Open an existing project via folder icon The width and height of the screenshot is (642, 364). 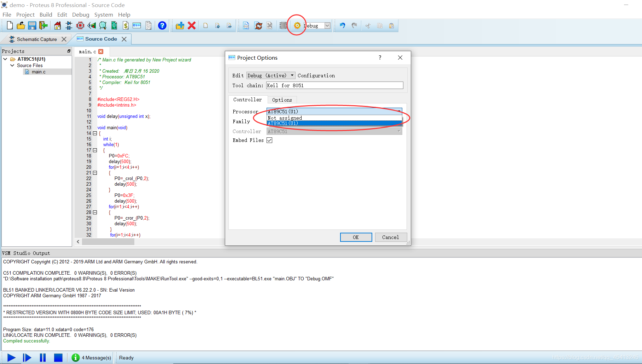click(x=21, y=25)
